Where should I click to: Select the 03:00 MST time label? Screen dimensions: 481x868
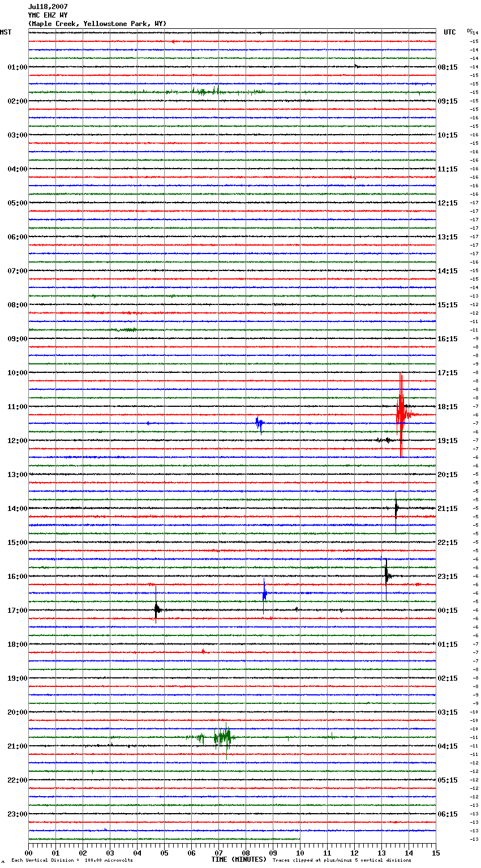[x=17, y=135]
